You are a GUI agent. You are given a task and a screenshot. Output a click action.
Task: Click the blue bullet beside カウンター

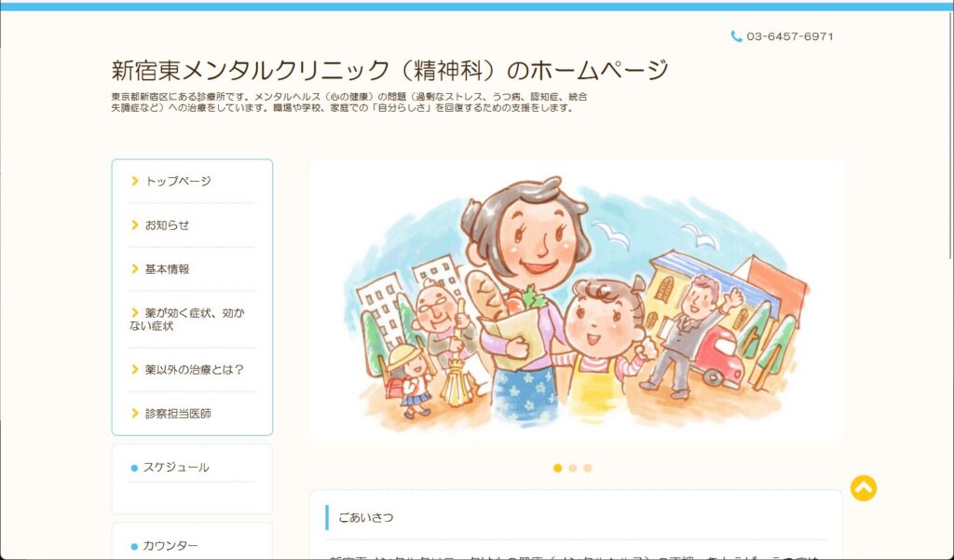pyautogui.click(x=134, y=547)
